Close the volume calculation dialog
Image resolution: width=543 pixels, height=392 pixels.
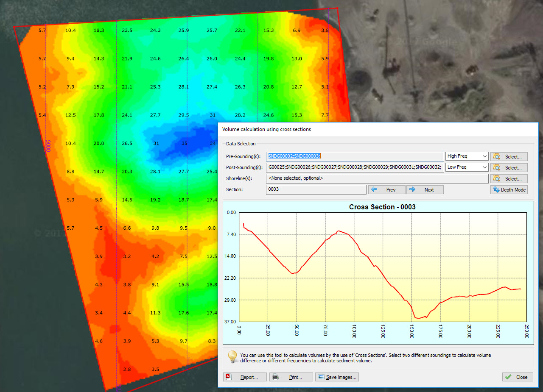pyautogui.click(x=518, y=377)
